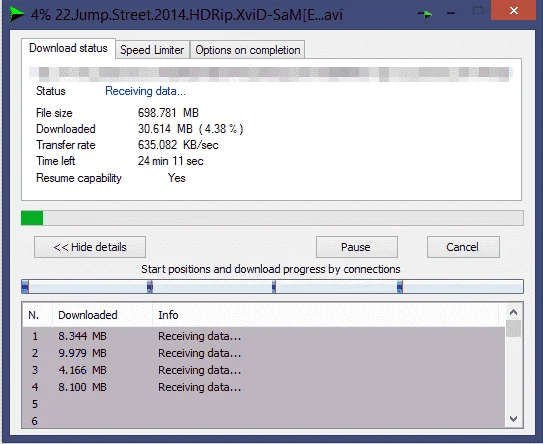Select empty connection row 5
This screenshot has height=444, width=543.
[x=264, y=404]
